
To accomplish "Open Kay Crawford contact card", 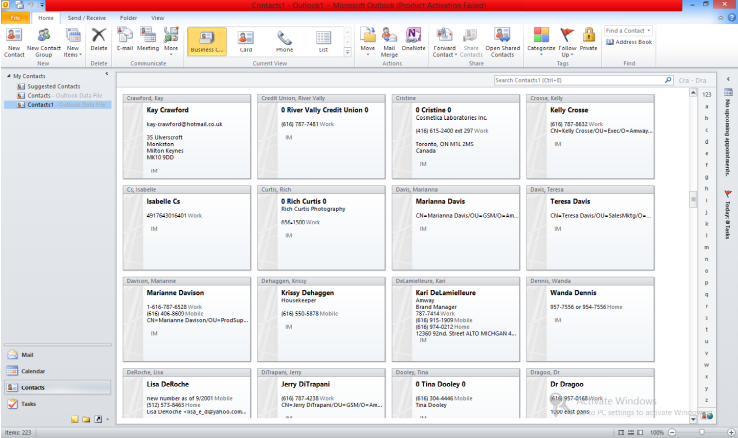I will click(x=187, y=136).
